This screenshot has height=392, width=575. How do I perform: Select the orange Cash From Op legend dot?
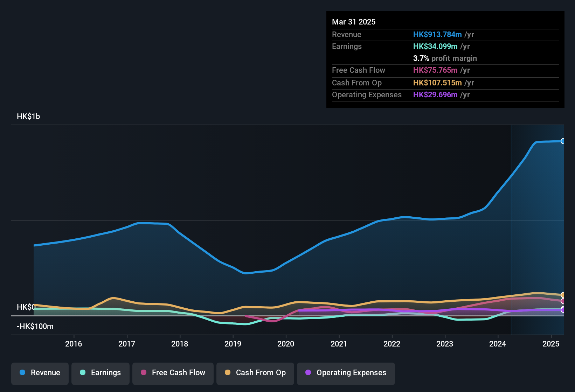tap(227, 373)
